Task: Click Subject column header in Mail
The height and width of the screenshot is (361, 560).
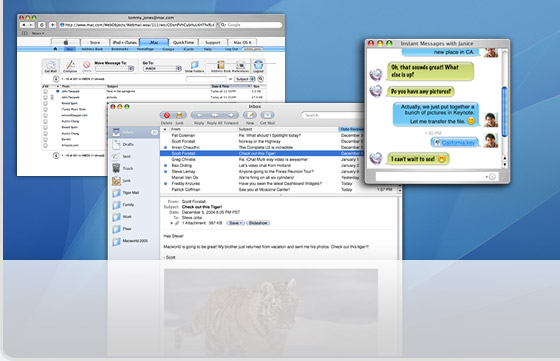Action: [288, 129]
